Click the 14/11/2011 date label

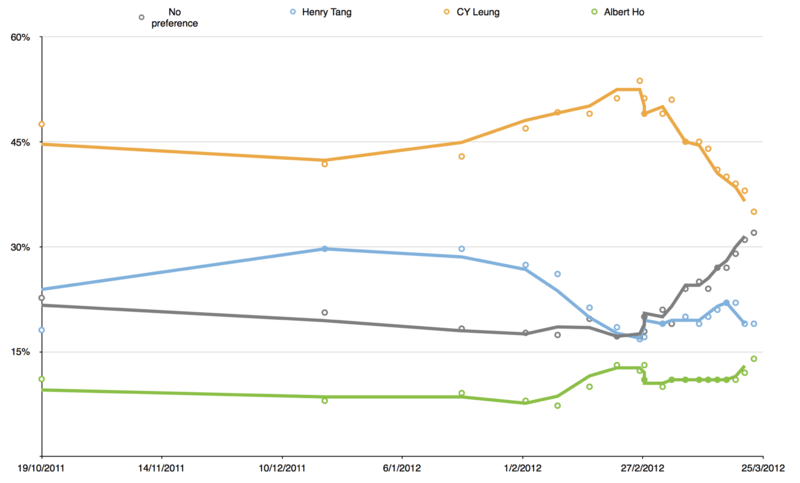click(160, 467)
